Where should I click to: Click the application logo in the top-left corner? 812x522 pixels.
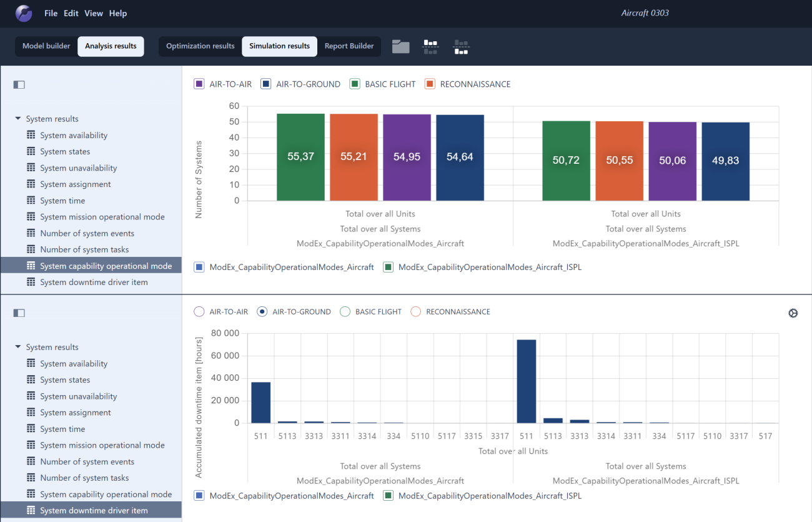point(24,13)
